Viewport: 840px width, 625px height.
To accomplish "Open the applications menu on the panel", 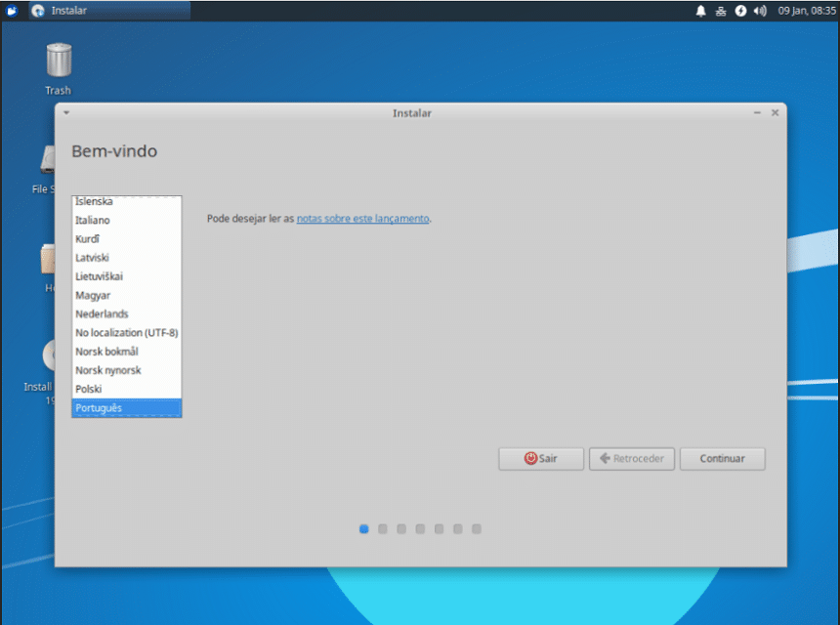I will 12,11.
